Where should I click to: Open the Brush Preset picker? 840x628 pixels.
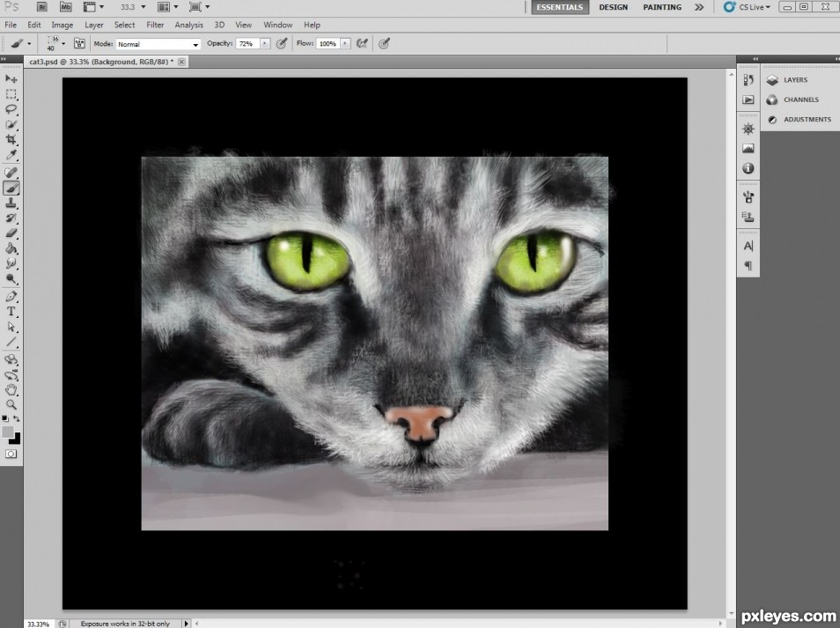pyautogui.click(x=55, y=43)
